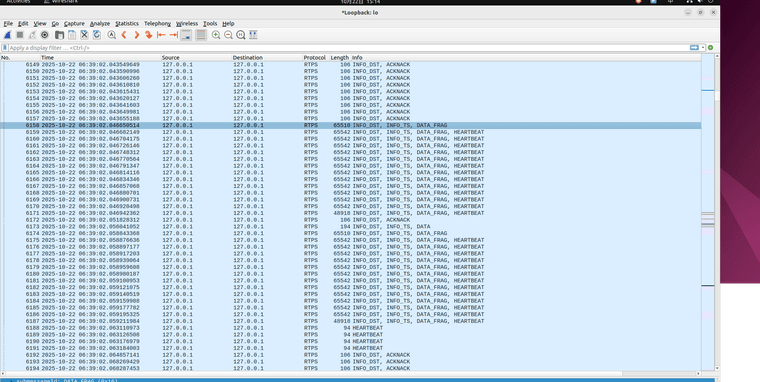Open the View menu

(x=40, y=23)
